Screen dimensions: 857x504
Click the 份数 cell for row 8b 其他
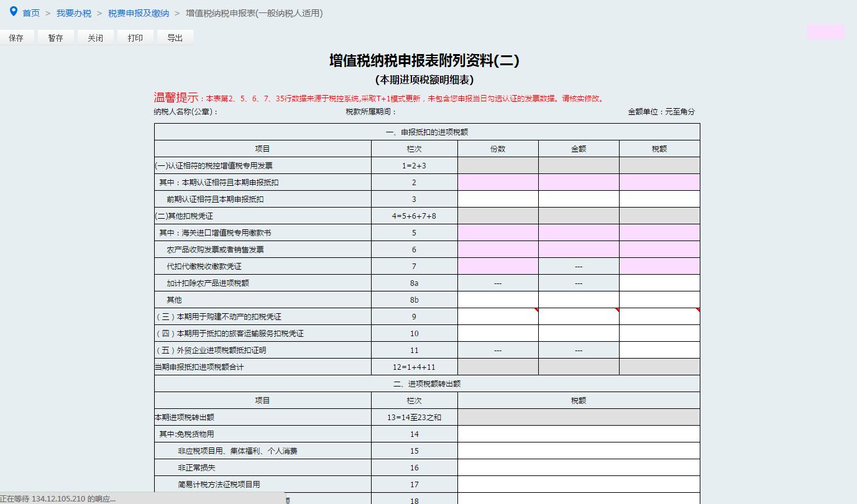click(498, 299)
